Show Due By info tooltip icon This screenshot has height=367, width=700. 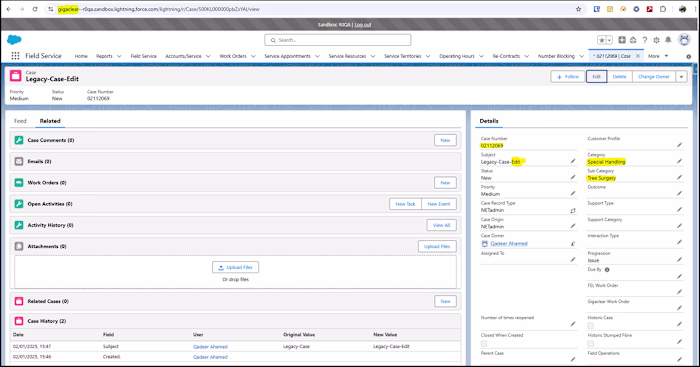pos(607,270)
